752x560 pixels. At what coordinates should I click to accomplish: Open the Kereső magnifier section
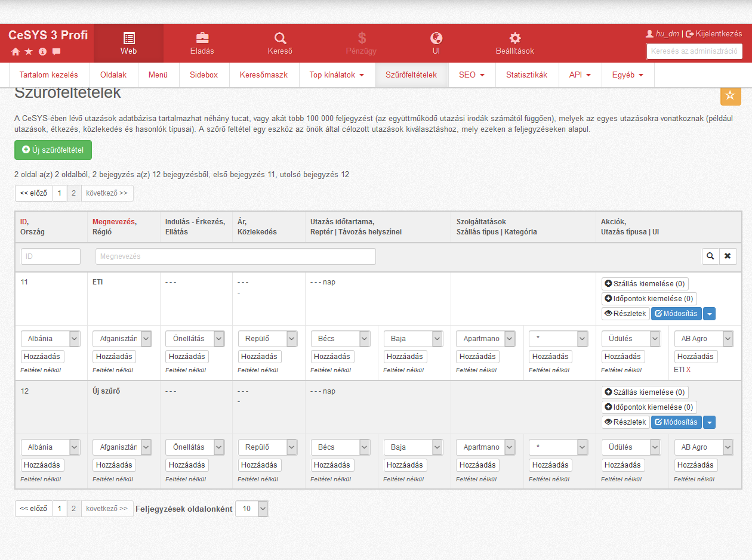(x=280, y=44)
